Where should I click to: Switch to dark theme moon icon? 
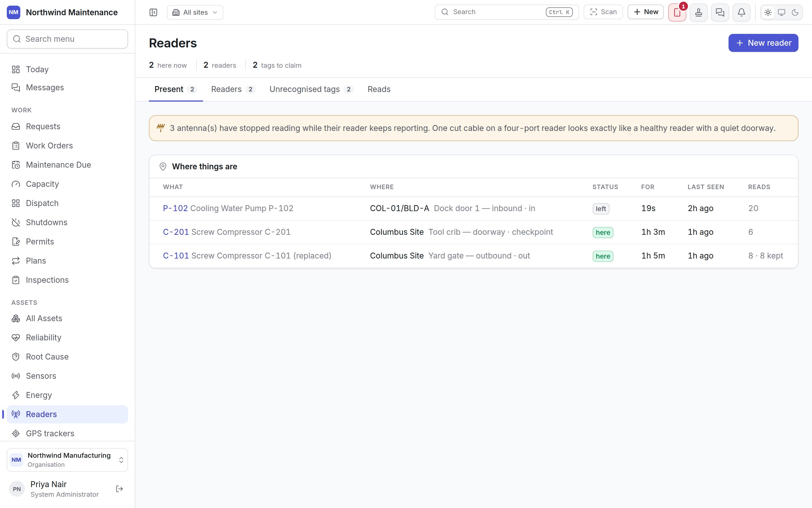(795, 12)
